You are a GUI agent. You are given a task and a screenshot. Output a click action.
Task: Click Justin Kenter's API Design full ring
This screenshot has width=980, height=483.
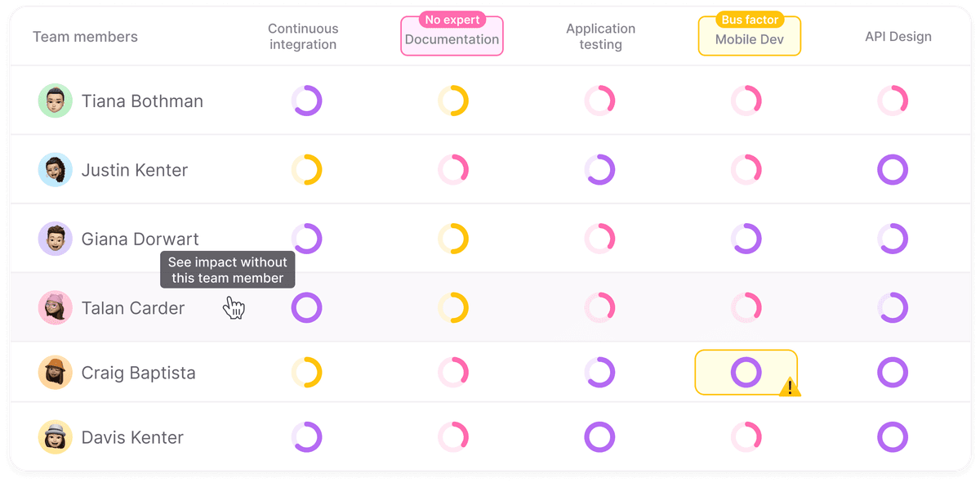[x=893, y=170]
